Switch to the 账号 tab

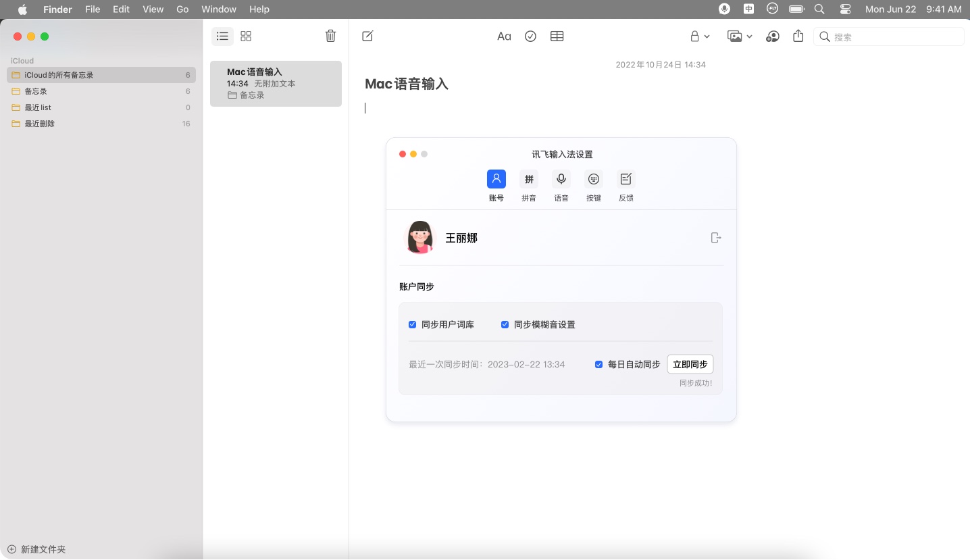click(x=496, y=179)
